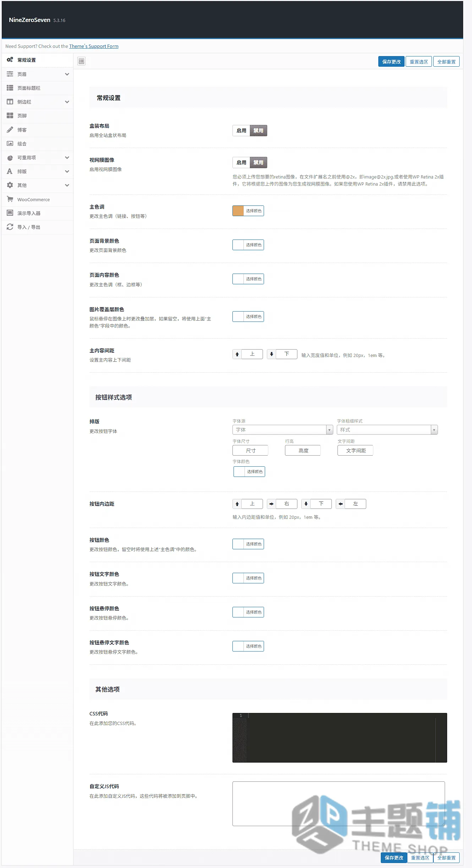Click the gears icon beside 常规设置
The width and height of the screenshot is (472, 868).
[10, 60]
